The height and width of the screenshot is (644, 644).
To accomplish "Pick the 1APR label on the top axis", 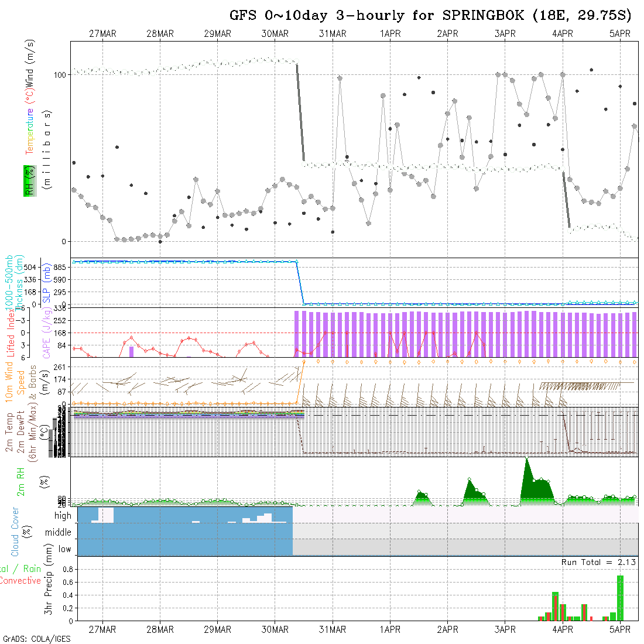I will pos(390,34).
